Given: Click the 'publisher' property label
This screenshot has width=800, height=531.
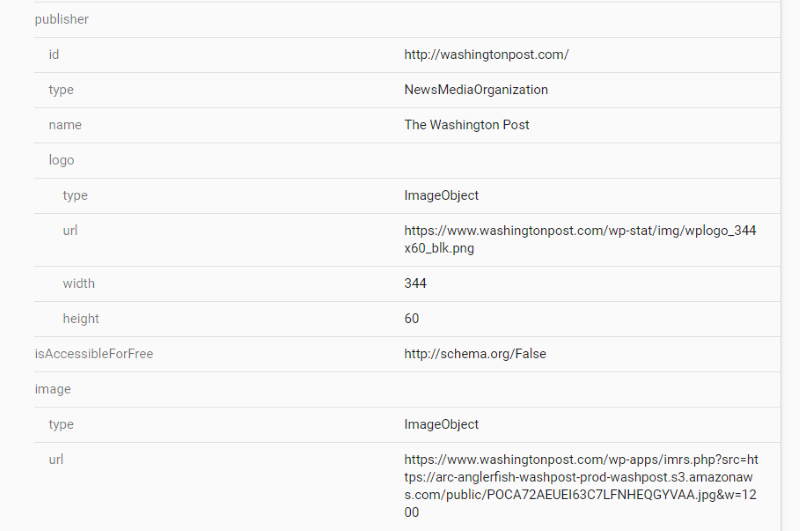Looking at the screenshot, I should (62, 19).
